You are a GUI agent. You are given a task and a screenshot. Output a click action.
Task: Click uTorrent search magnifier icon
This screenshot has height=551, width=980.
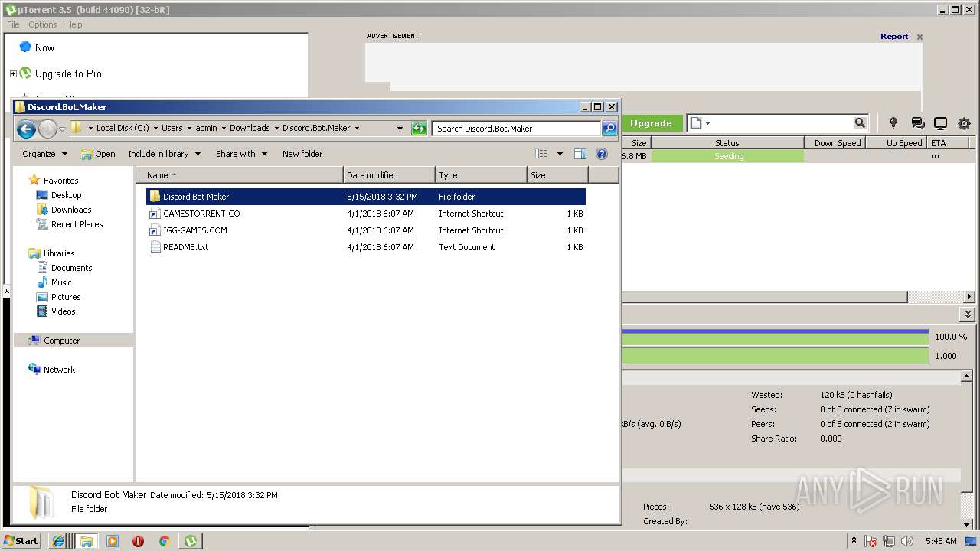tap(860, 122)
